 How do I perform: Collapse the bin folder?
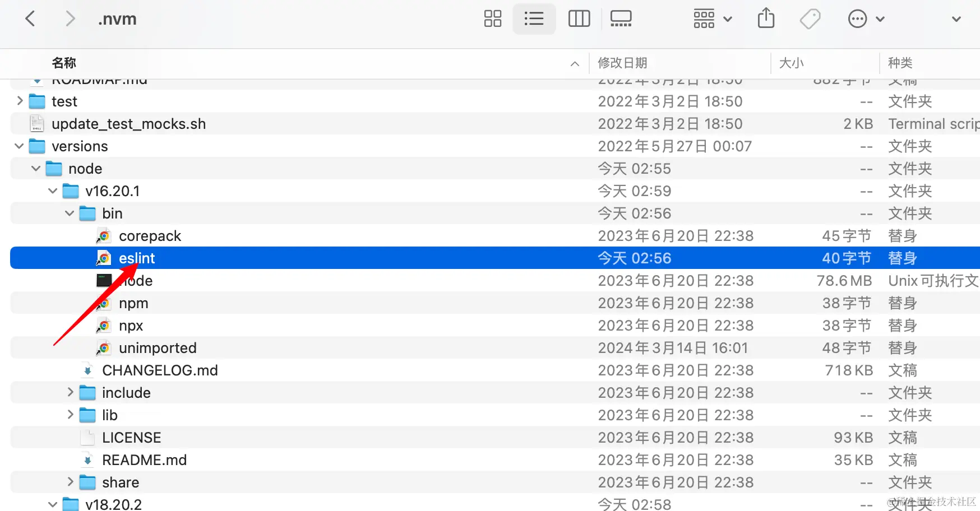click(x=70, y=213)
